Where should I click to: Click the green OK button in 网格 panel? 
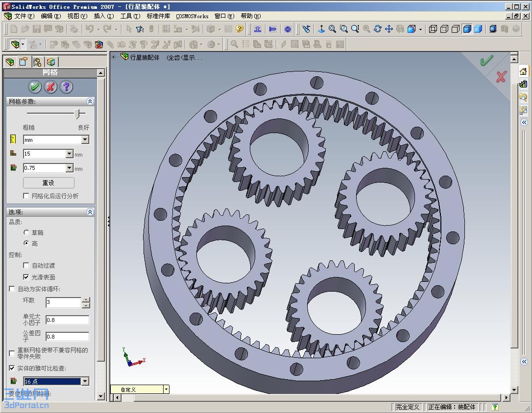coord(35,87)
